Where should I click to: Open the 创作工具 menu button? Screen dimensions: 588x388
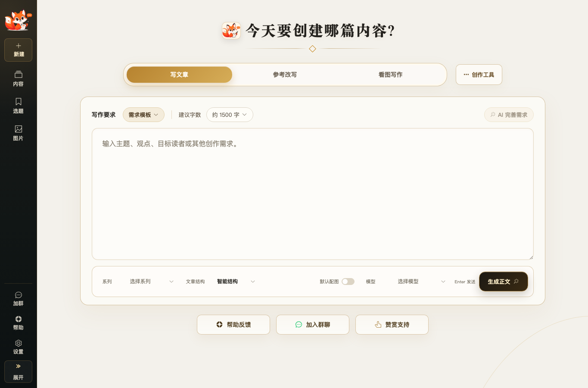tap(479, 75)
